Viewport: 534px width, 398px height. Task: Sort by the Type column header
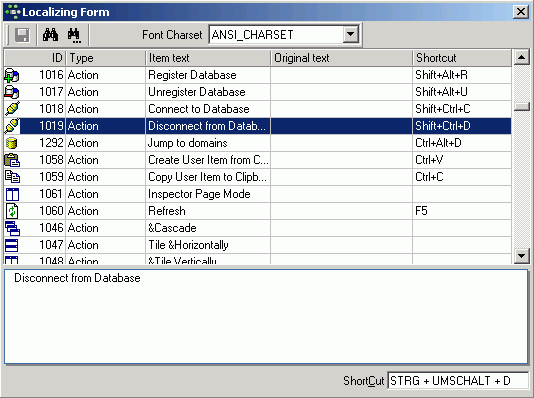tap(106, 58)
